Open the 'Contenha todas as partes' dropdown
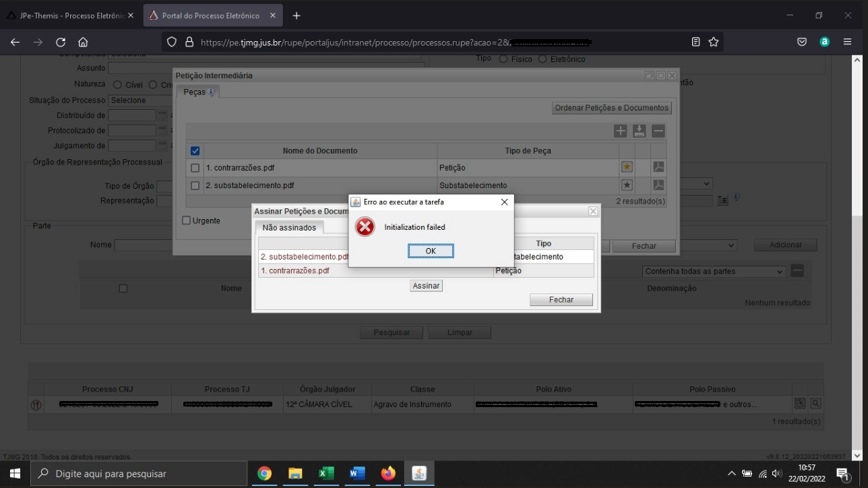The width and height of the screenshot is (868, 488). pos(714,272)
